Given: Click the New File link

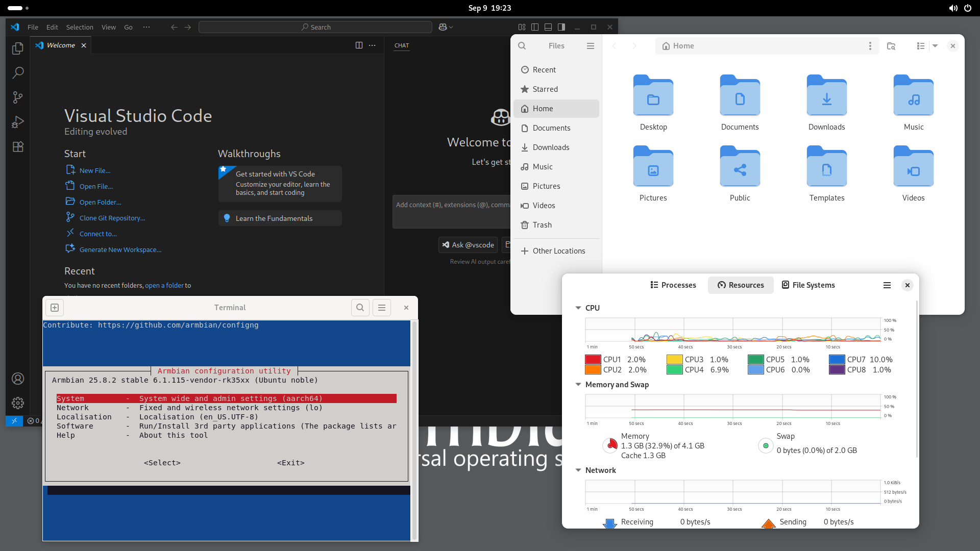Looking at the screenshot, I should click(94, 170).
